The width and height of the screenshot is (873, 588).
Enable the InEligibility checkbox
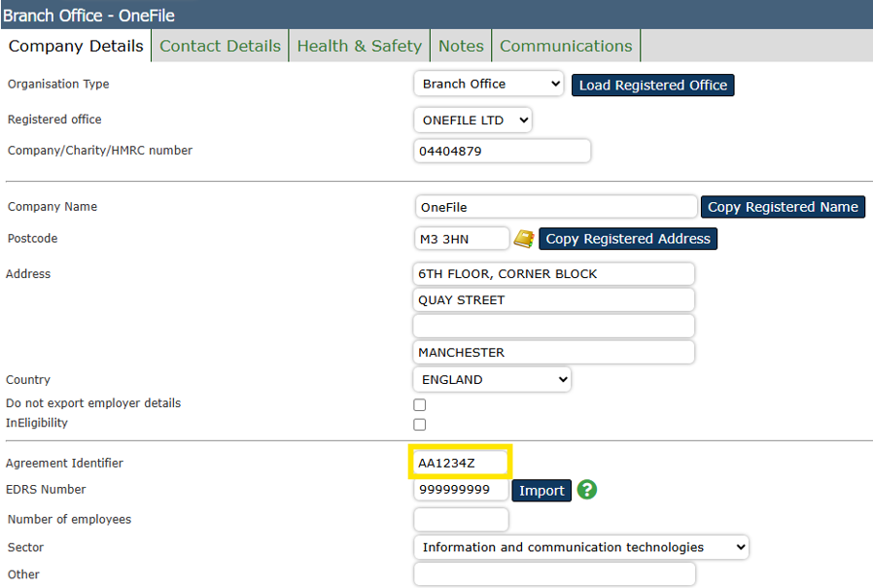coord(420,425)
